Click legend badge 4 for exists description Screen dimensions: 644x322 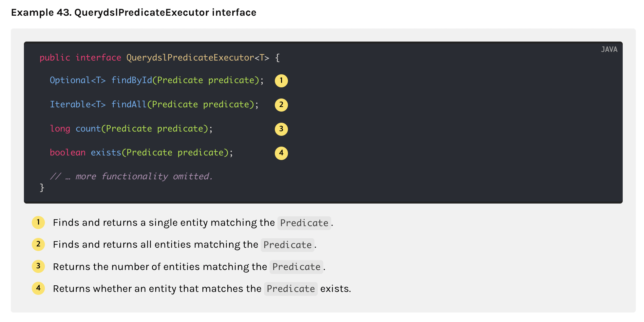pos(38,288)
